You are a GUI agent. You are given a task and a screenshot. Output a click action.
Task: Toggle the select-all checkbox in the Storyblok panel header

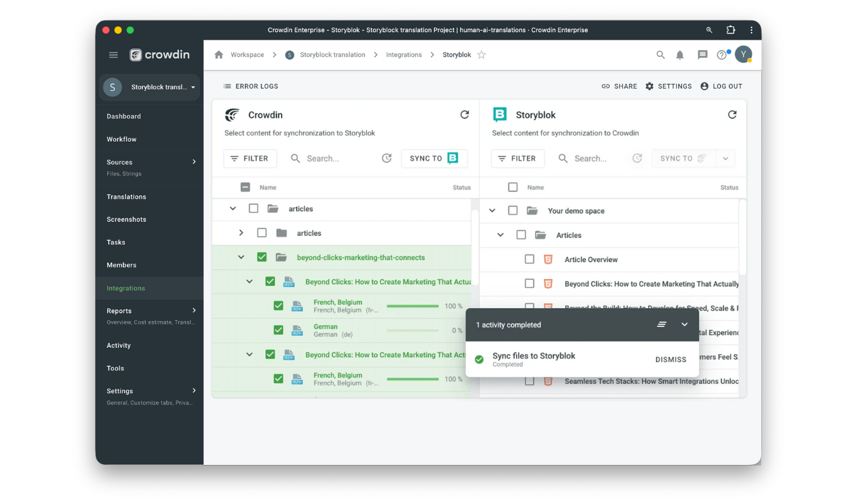pos(513,187)
